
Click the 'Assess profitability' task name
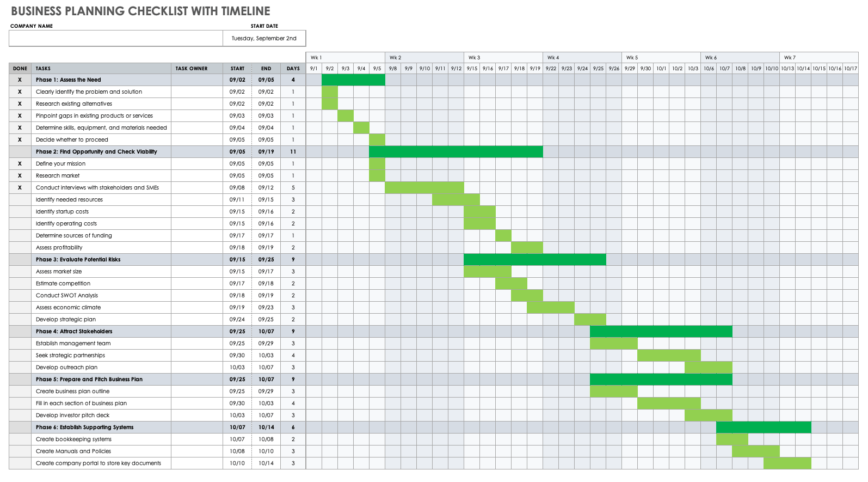click(x=59, y=248)
